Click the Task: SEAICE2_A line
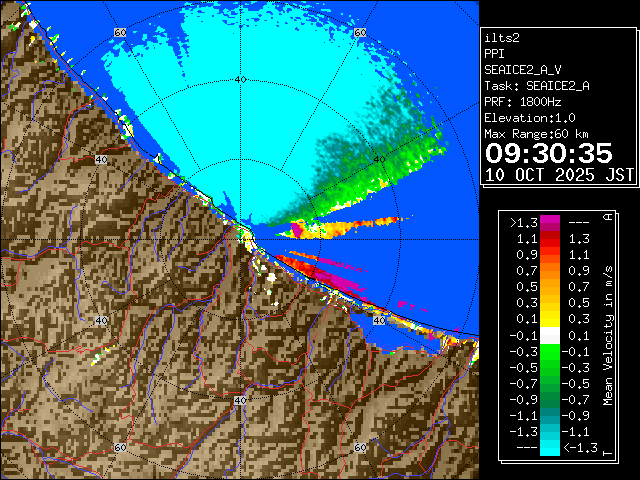Viewport: 640px width, 480px height. tap(536, 86)
